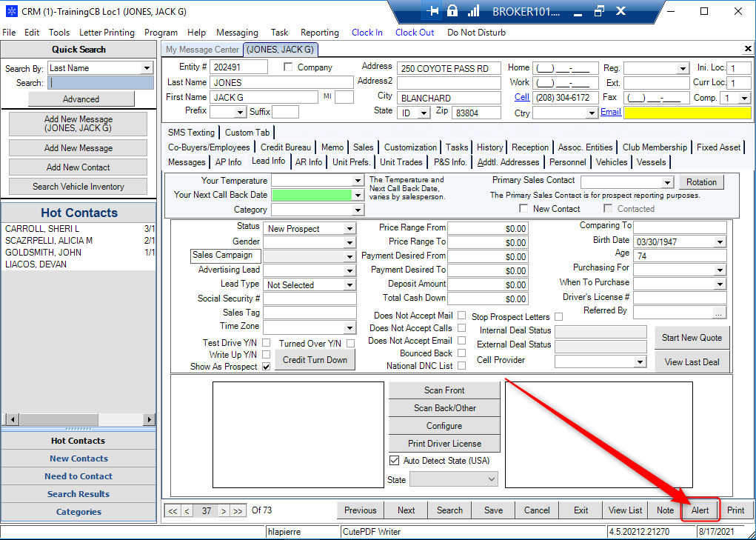Image resolution: width=756 pixels, height=540 pixels.
Task: Select CARROLL, SHERI L in Hot Contacts
Action: [78, 229]
